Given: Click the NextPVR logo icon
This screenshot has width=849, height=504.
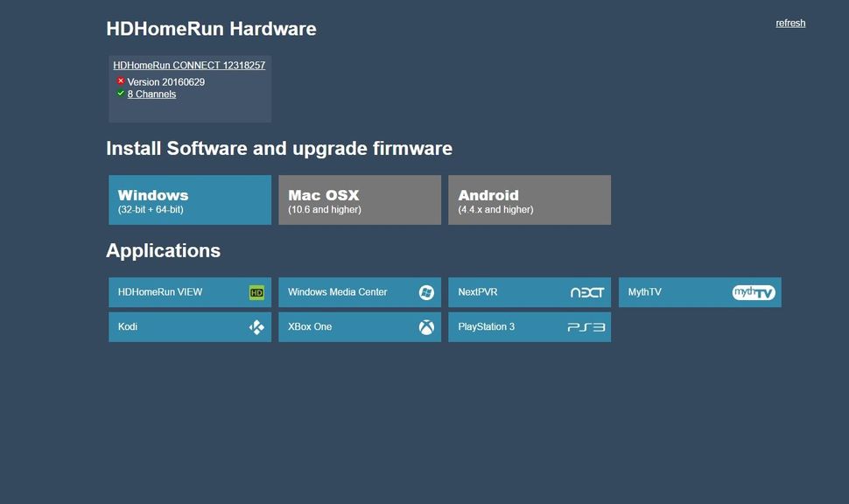Looking at the screenshot, I should pyautogui.click(x=587, y=293).
